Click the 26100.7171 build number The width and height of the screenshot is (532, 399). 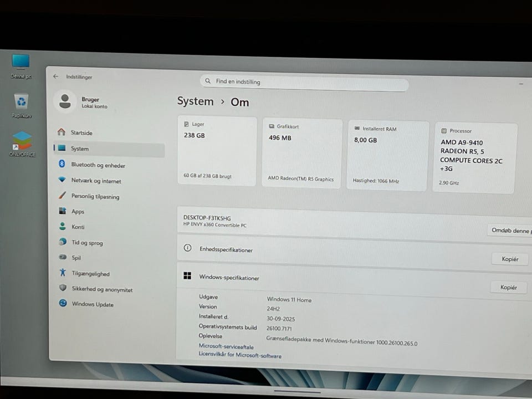tap(279, 328)
